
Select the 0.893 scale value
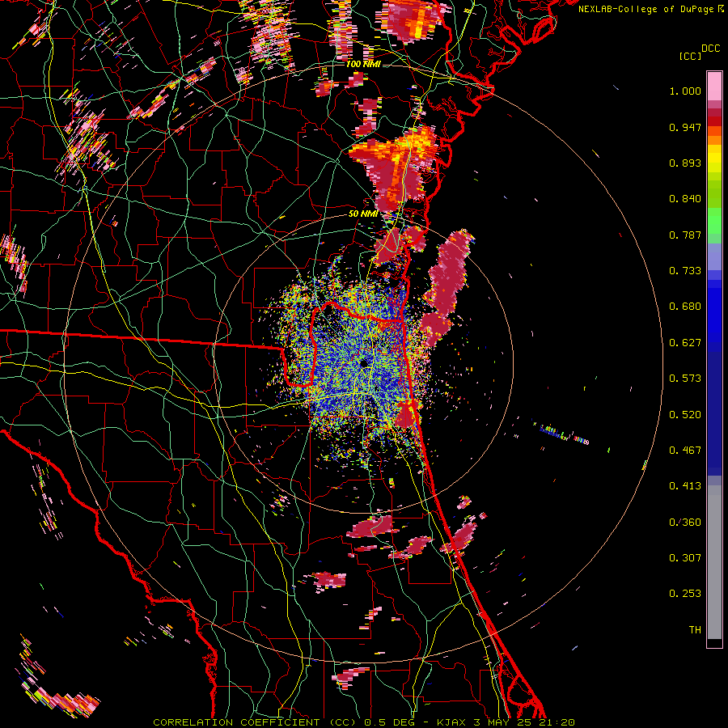pos(685,163)
